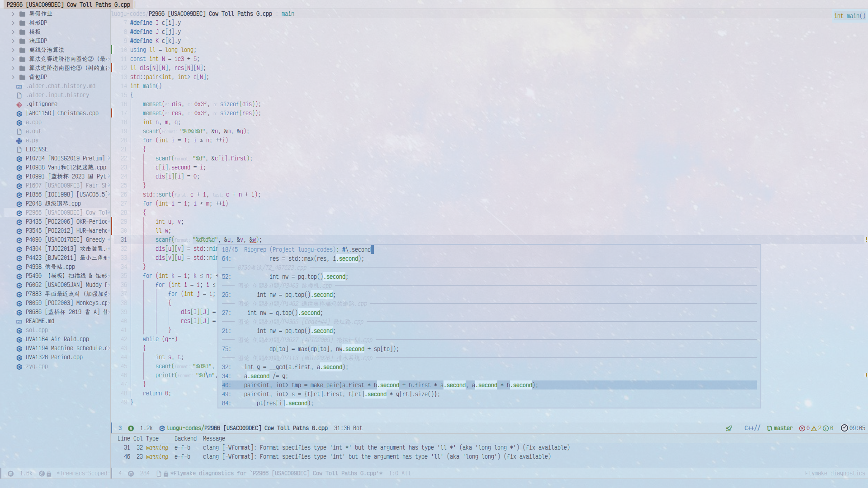868x488 pixels.
Task: Click the rocket LSP icon in modeline
Action: pos(729,428)
